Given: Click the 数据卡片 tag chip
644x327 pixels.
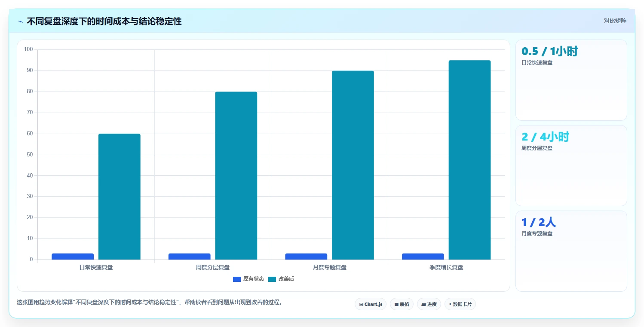Looking at the screenshot, I should click(460, 304).
